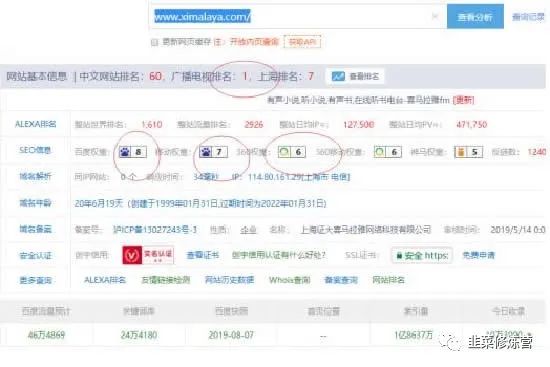Click the blue 查看分析 button

(475, 16)
